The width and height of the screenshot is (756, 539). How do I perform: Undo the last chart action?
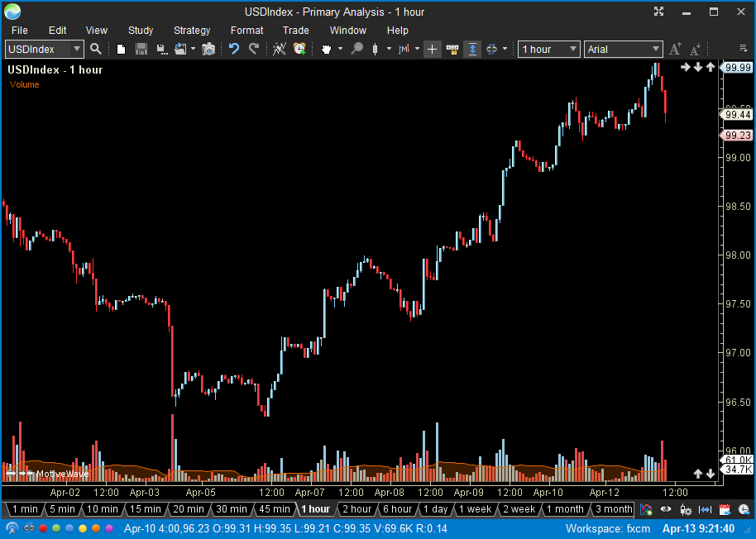click(234, 49)
